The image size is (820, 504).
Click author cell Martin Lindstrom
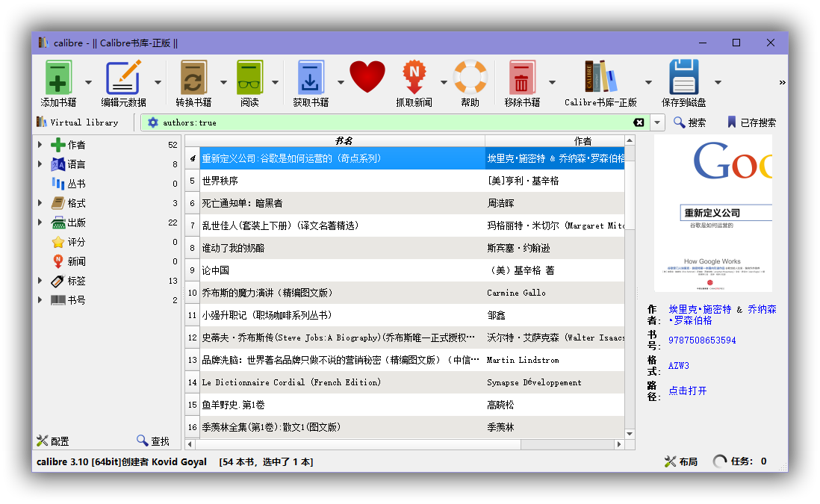(x=523, y=360)
